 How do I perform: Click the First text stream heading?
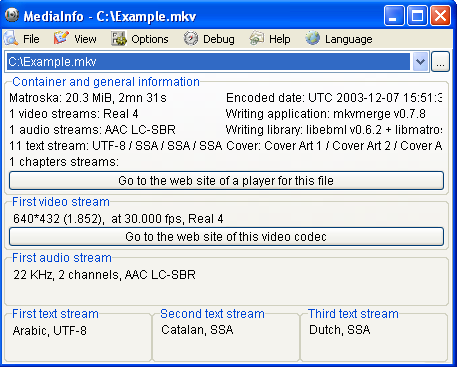pyautogui.click(x=55, y=314)
